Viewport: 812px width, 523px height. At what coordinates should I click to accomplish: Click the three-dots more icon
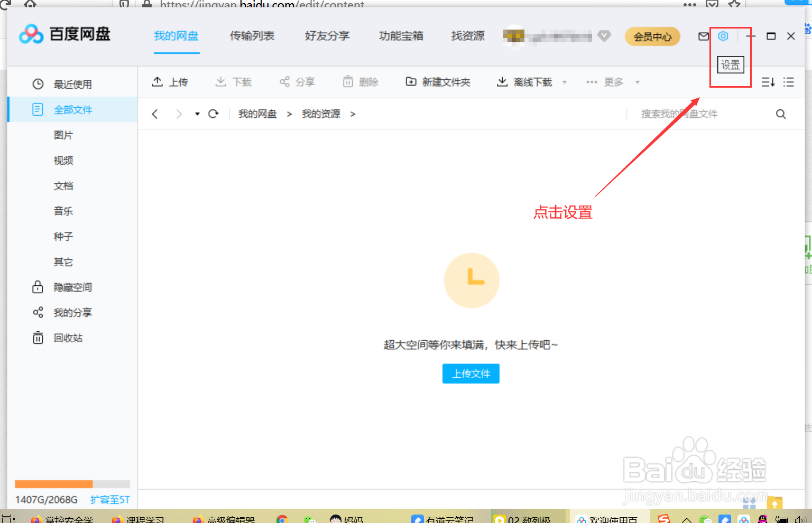tap(592, 82)
